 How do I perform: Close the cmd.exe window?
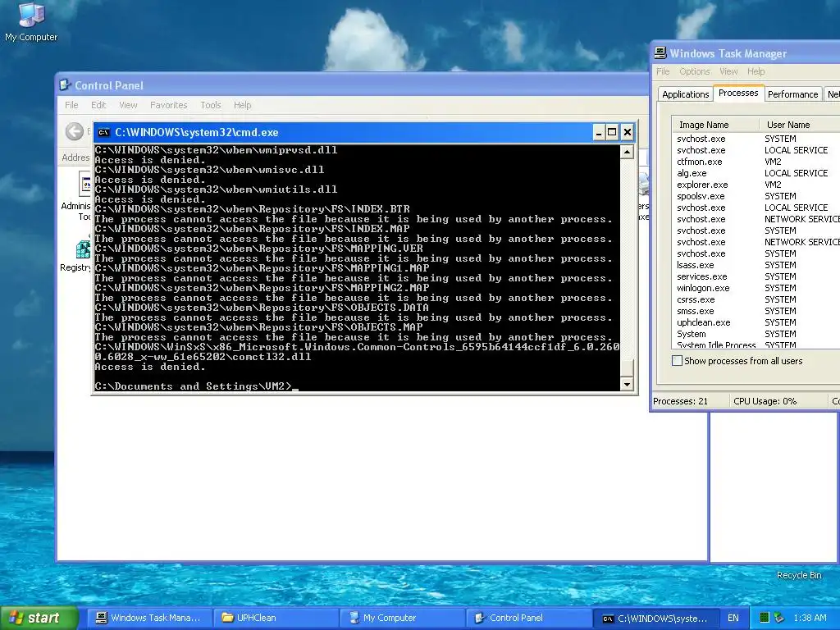[x=628, y=132]
